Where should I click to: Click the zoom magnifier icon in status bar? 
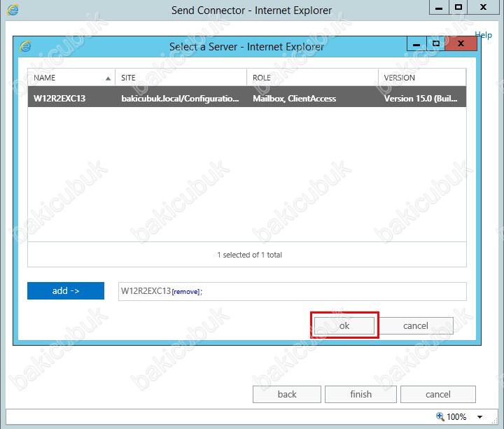(440, 416)
